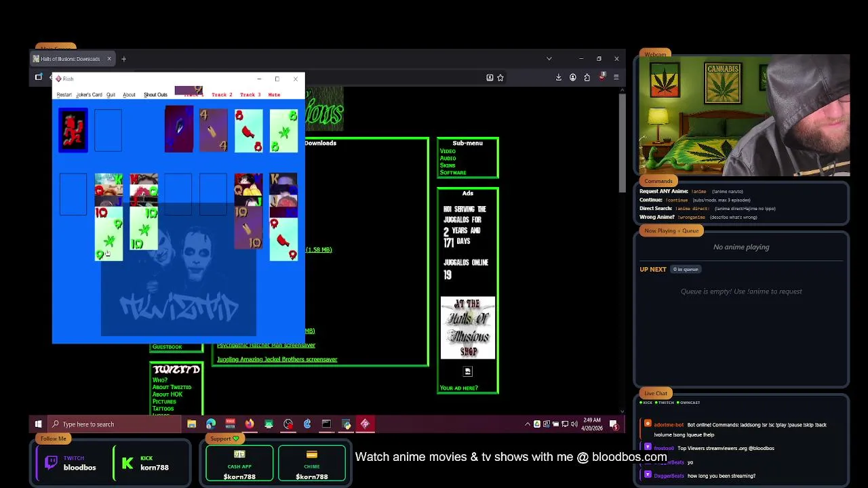This screenshot has height=488, width=868.
Task: Open Software in the Sub-menu
Action: click(453, 172)
